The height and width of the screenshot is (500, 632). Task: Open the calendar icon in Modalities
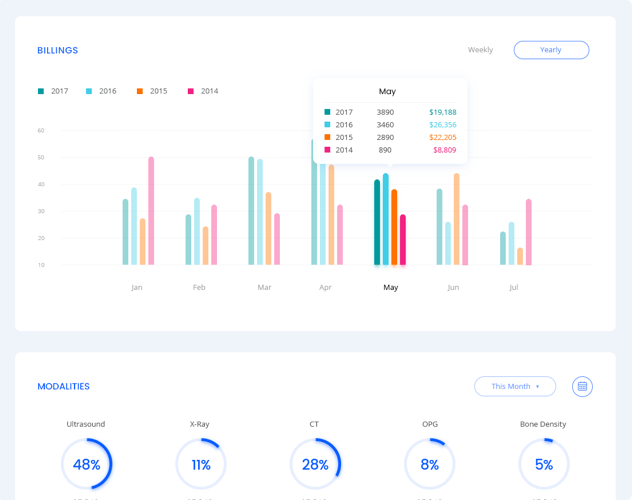point(582,386)
